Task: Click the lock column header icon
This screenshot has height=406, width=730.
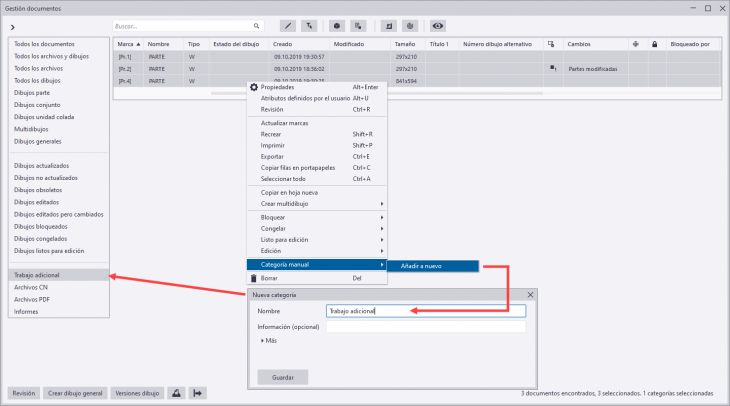Action: 655,44
